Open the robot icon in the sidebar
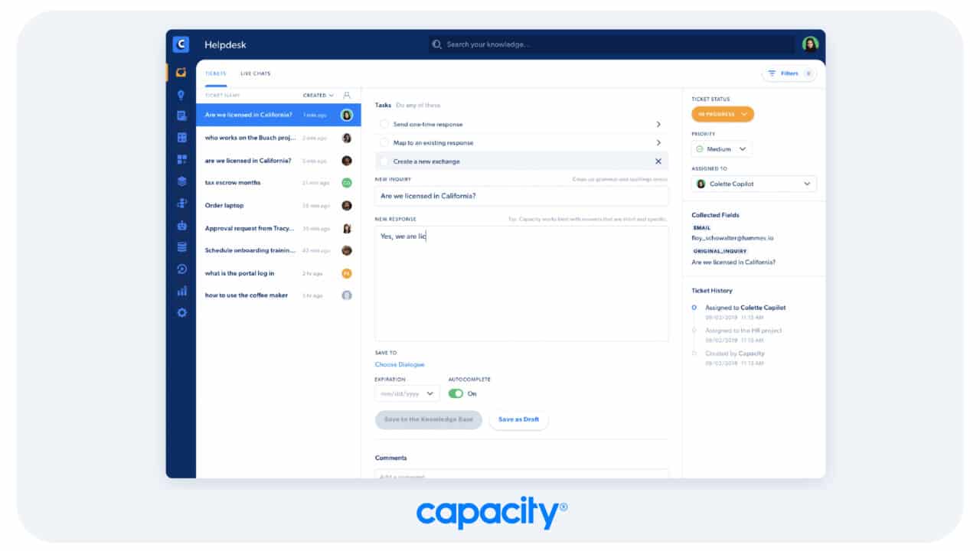 (x=181, y=226)
